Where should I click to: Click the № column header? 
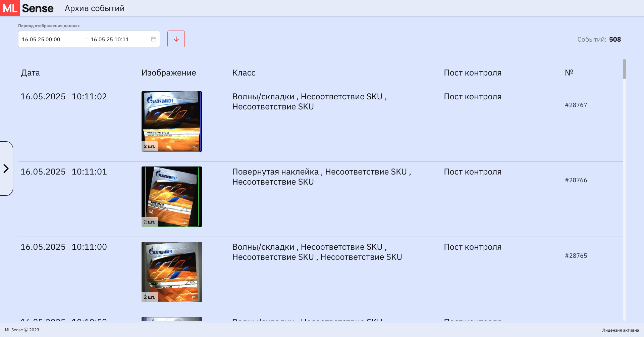(569, 73)
